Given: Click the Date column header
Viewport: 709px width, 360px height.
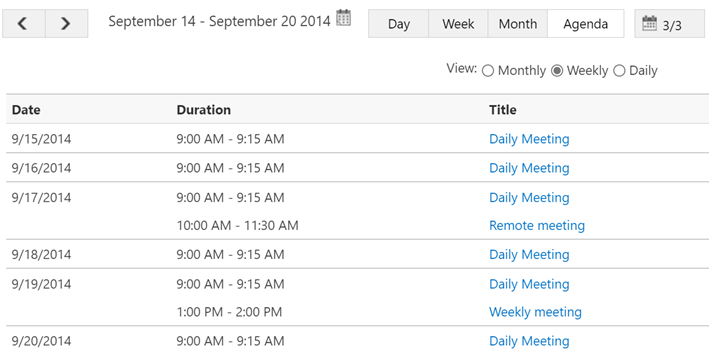Looking at the screenshot, I should click(x=26, y=110).
